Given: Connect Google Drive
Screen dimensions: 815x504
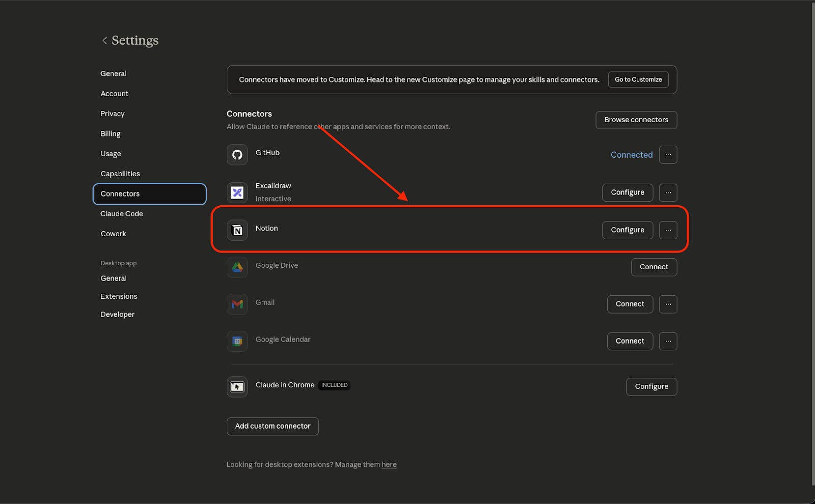Looking at the screenshot, I should point(654,267).
